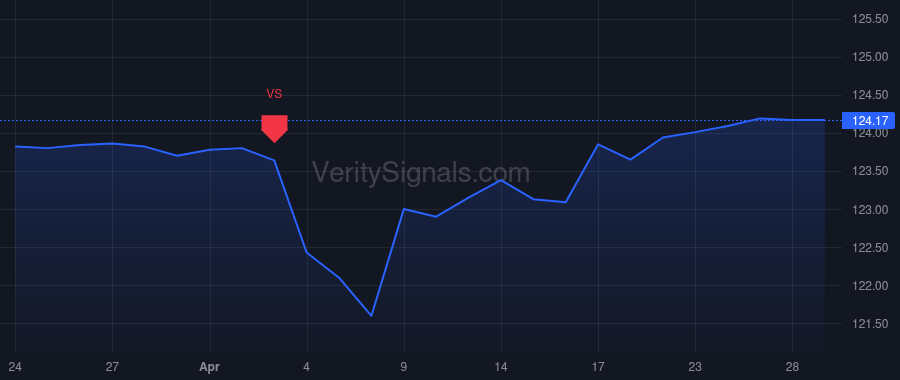The image size is (900, 380).
Task: Click the 123.50 price axis label
Action: (870, 172)
